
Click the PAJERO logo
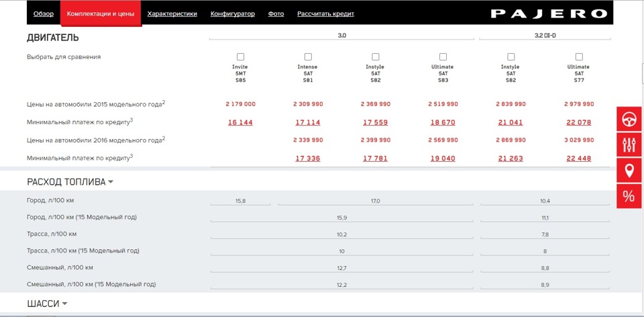549,13
